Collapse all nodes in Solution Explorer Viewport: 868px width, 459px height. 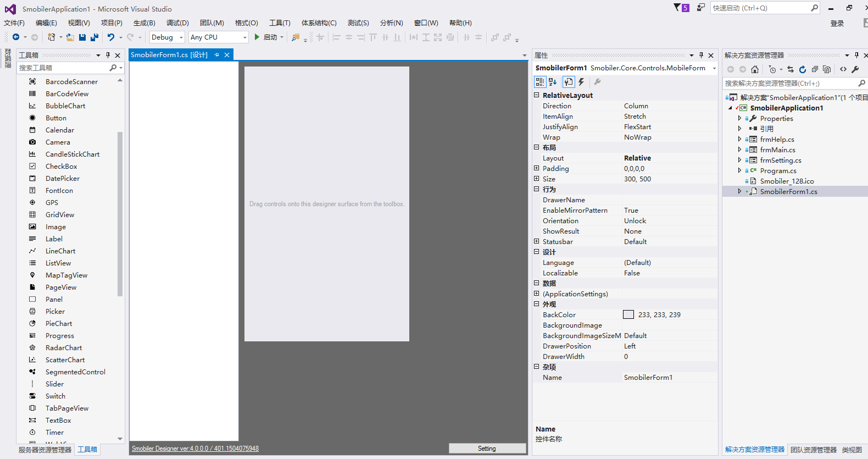pos(815,69)
